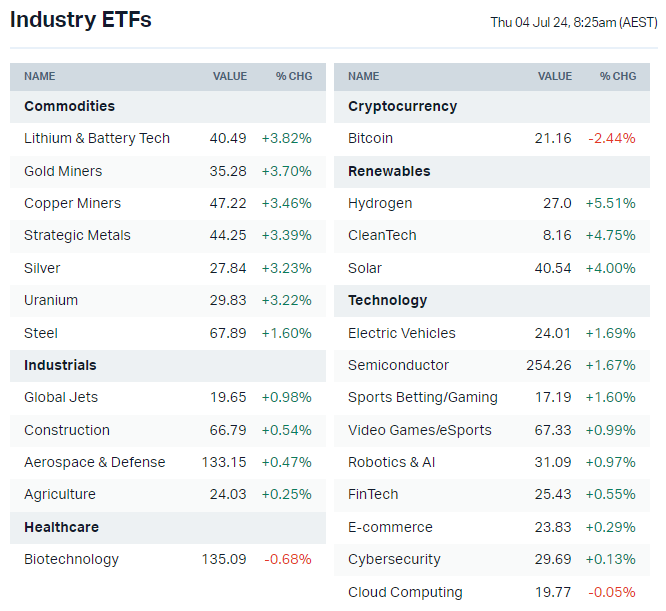Select the Hydrogen ETF row
The width and height of the screenshot is (666, 611).
[380, 203]
